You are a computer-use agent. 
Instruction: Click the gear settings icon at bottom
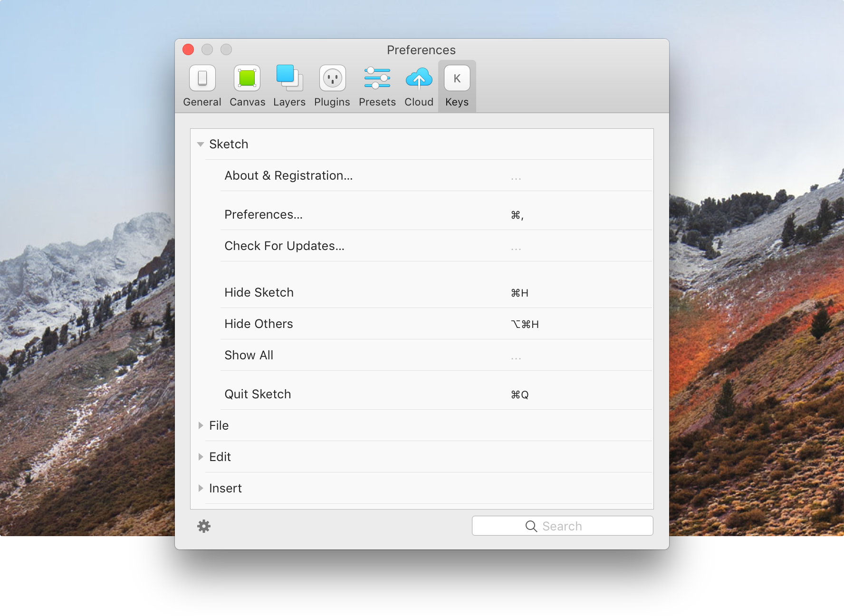click(x=204, y=526)
